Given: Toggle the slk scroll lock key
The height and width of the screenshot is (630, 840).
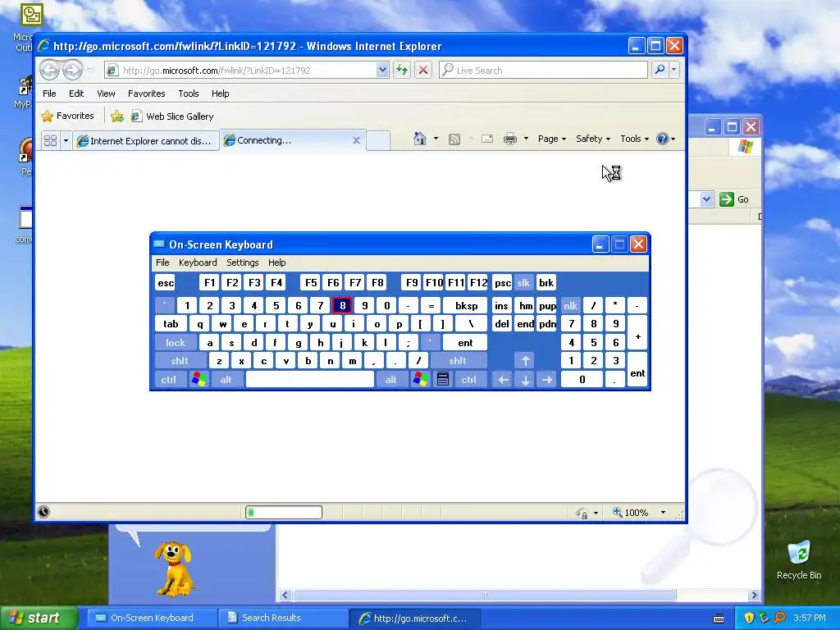Looking at the screenshot, I should click(523, 283).
